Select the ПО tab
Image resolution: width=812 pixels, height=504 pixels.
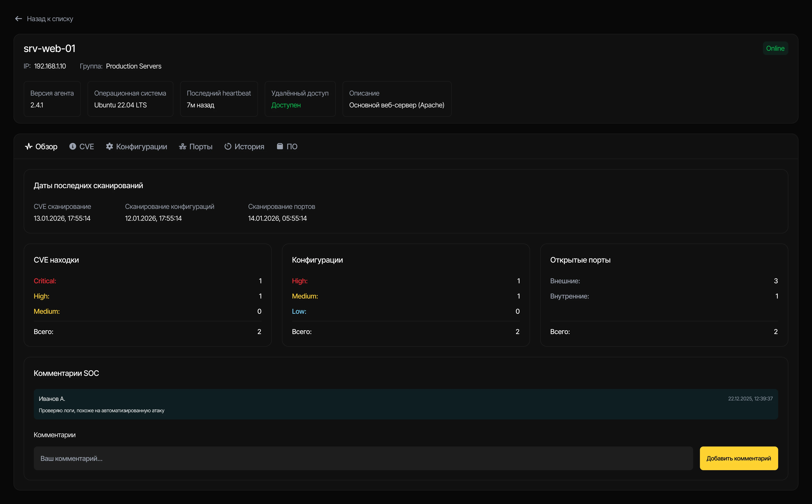point(287,147)
